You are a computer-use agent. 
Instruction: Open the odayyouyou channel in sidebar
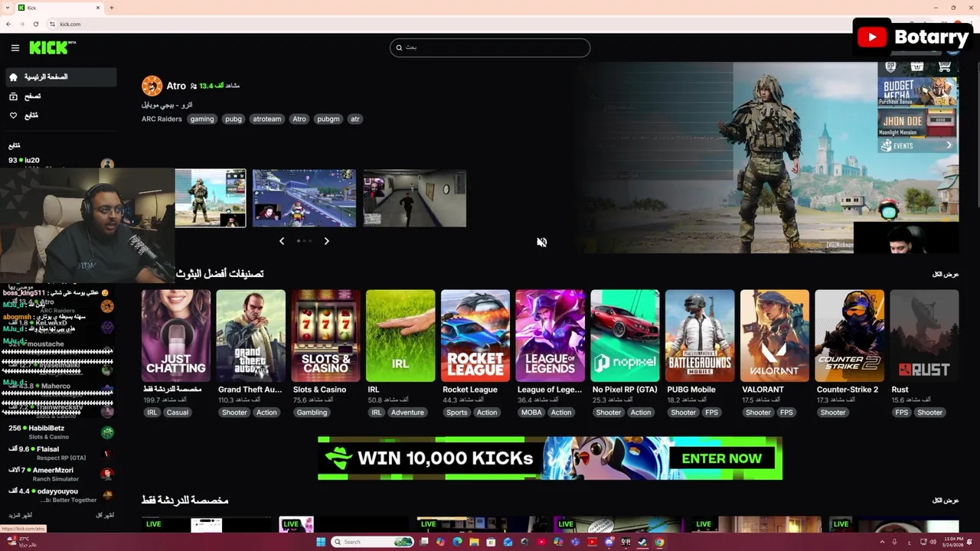click(60, 495)
